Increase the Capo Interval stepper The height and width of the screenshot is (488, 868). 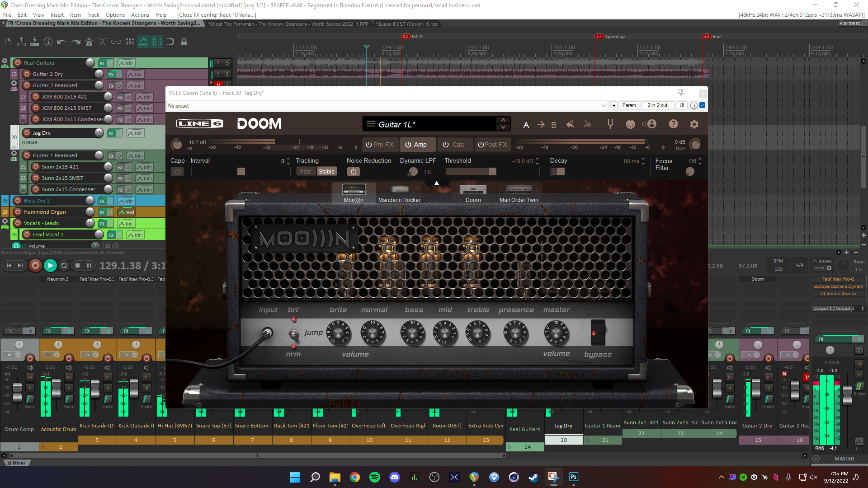click(x=288, y=159)
